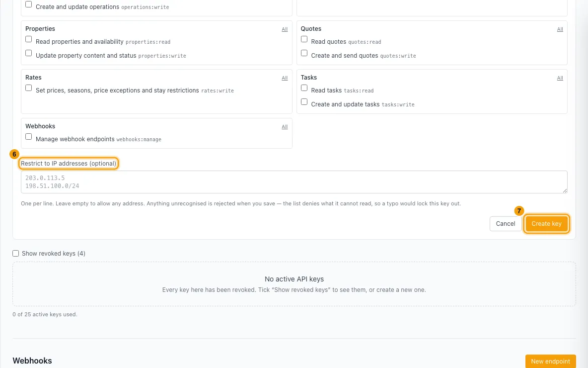Select All scopes in Properties group
The image size is (588, 368).
285,29
